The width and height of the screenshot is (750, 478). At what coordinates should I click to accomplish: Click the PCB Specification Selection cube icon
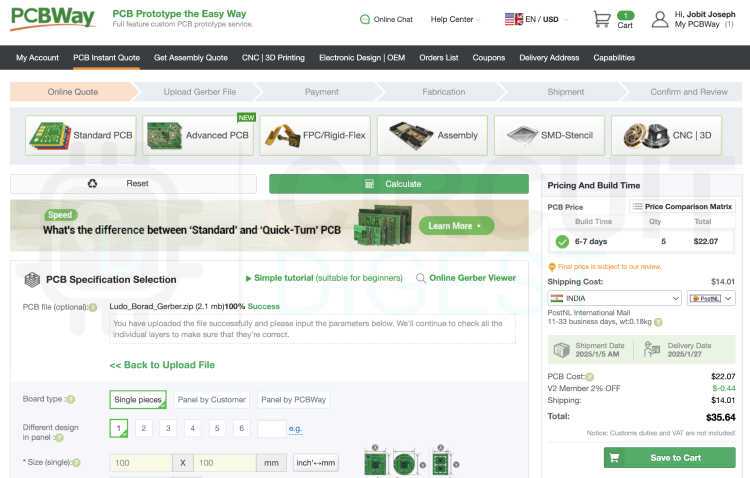[32, 280]
